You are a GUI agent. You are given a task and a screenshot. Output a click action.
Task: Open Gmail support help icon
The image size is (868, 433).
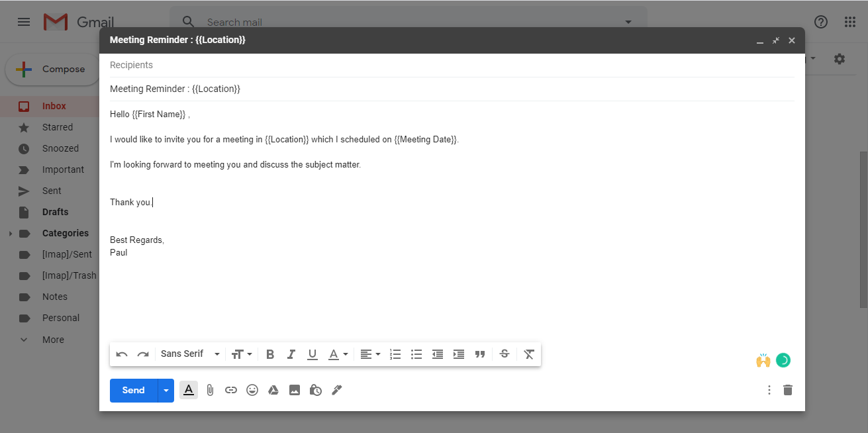(821, 22)
